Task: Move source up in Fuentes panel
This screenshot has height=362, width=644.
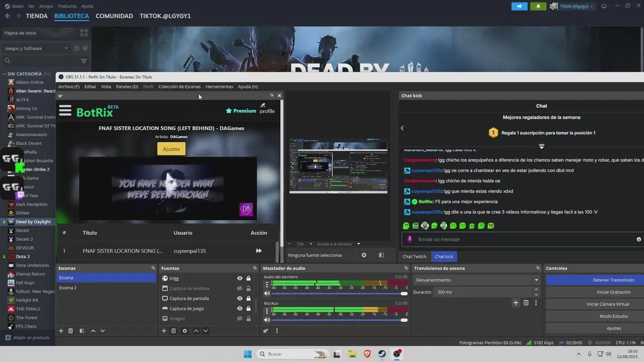Action: (196, 331)
